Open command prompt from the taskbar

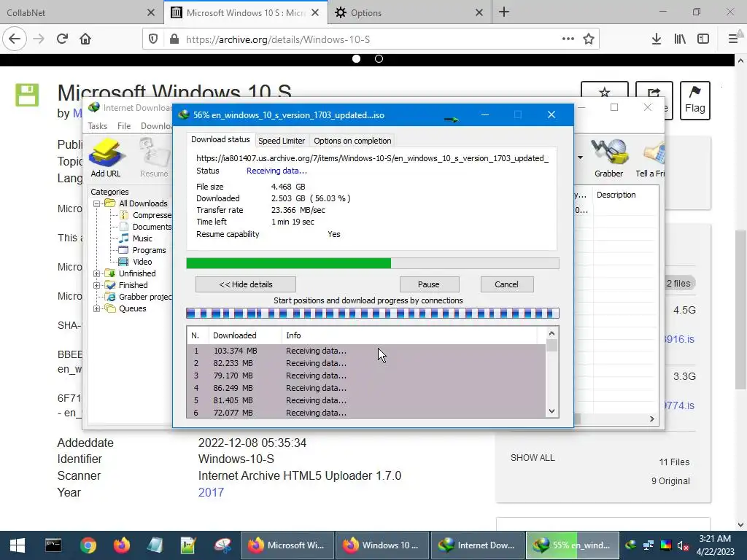(x=53, y=545)
